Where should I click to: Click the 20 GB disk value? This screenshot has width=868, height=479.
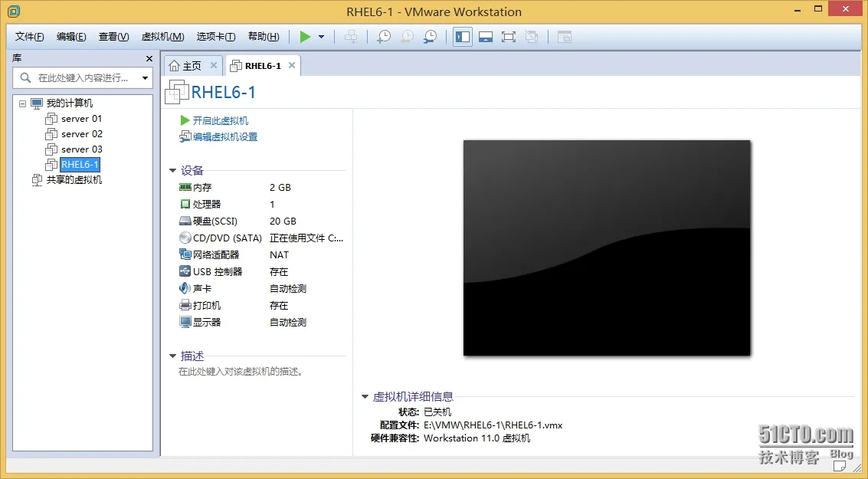tap(283, 221)
